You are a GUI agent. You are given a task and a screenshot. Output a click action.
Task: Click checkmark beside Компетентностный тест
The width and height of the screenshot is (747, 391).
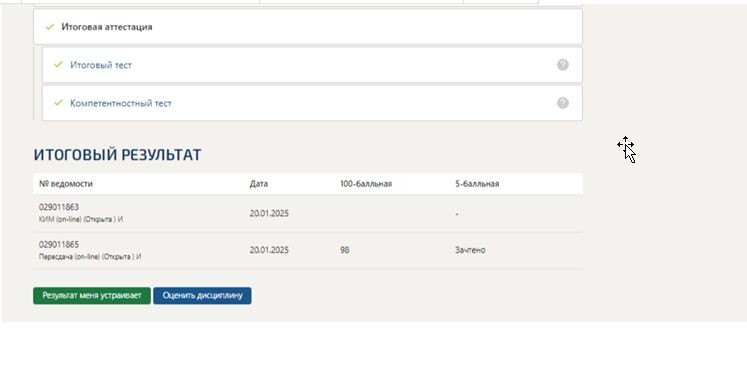point(59,102)
